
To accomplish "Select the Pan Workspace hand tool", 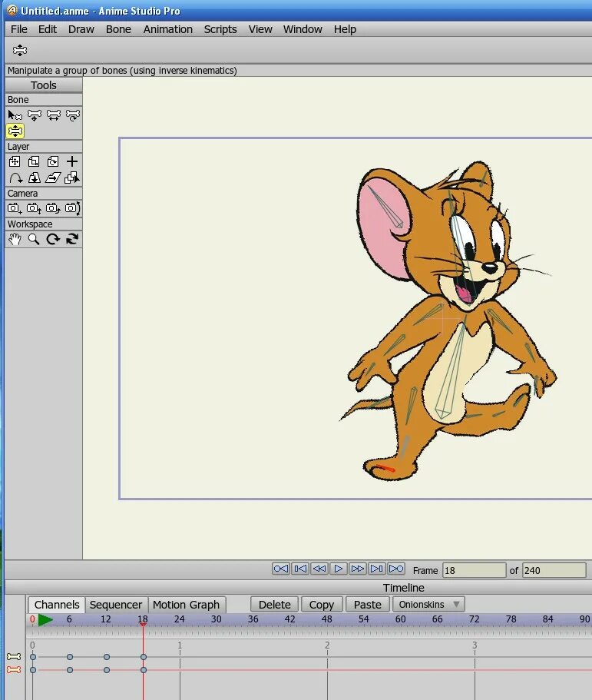I will pos(15,239).
